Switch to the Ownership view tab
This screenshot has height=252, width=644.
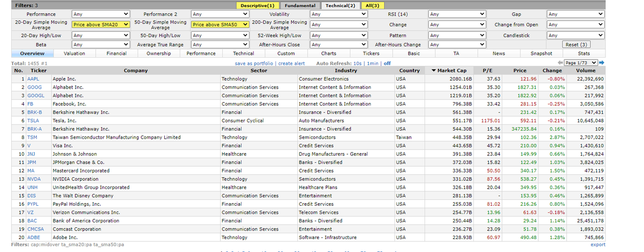click(159, 54)
